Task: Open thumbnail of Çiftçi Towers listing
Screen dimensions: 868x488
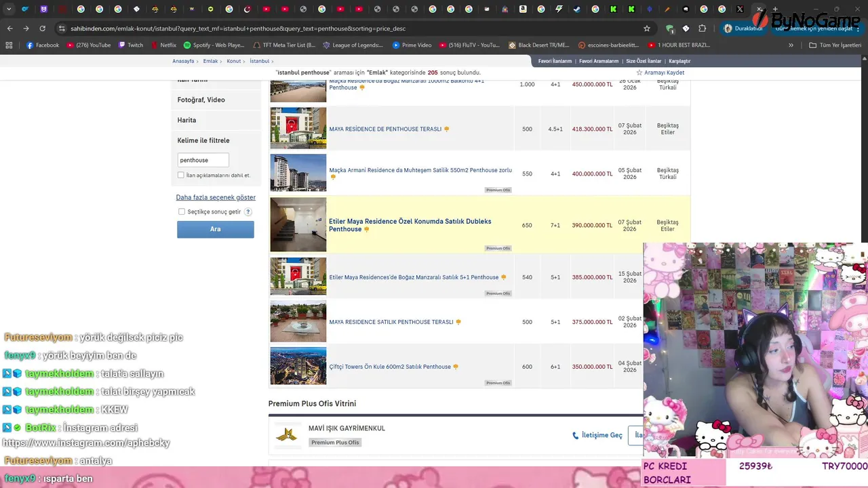Action: click(298, 366)
